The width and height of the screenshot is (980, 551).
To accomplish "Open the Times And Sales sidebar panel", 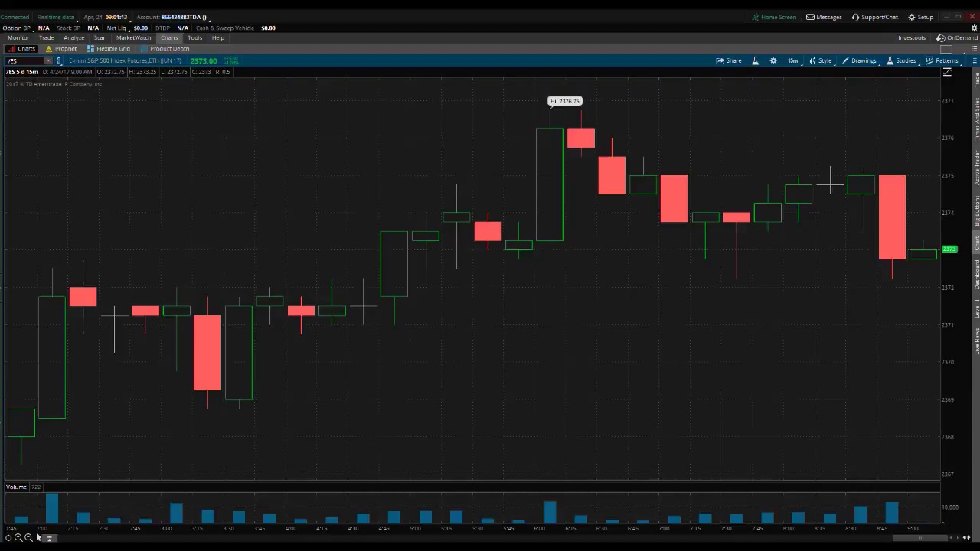I will pyautogui.click(x=976, y=119).
